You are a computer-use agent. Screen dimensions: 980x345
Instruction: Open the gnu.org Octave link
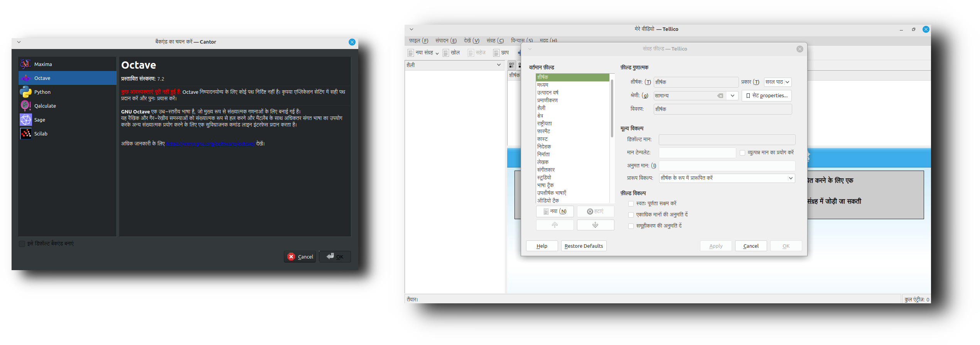tap(210, 144)
